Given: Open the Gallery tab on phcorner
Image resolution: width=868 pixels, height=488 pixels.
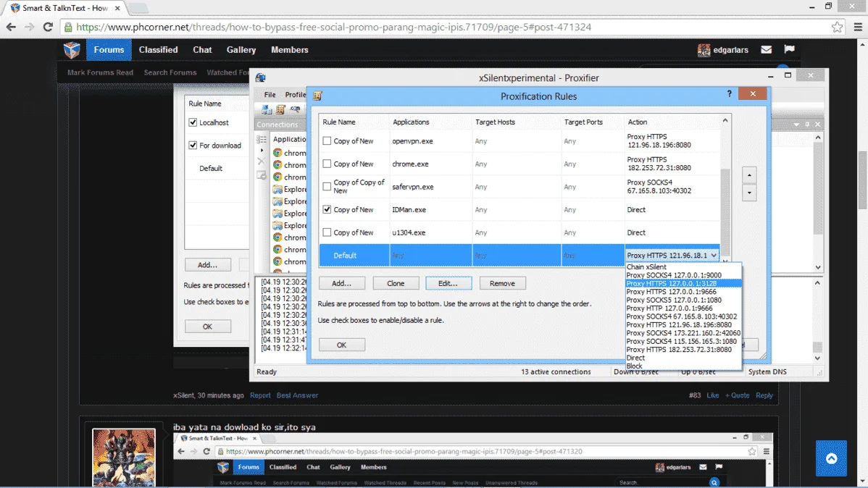Looking at the screenshot, I should (x=241, y=50).
